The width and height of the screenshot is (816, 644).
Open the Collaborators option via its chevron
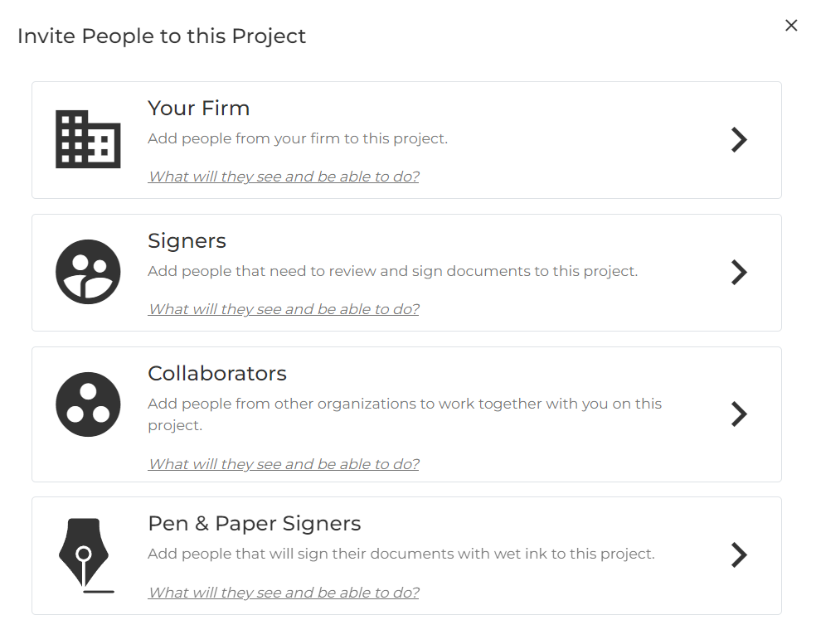point(739,414)
